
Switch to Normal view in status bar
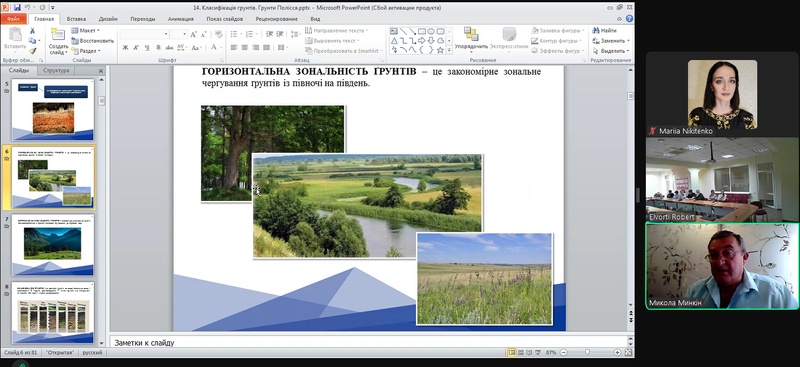pos(512,353)
